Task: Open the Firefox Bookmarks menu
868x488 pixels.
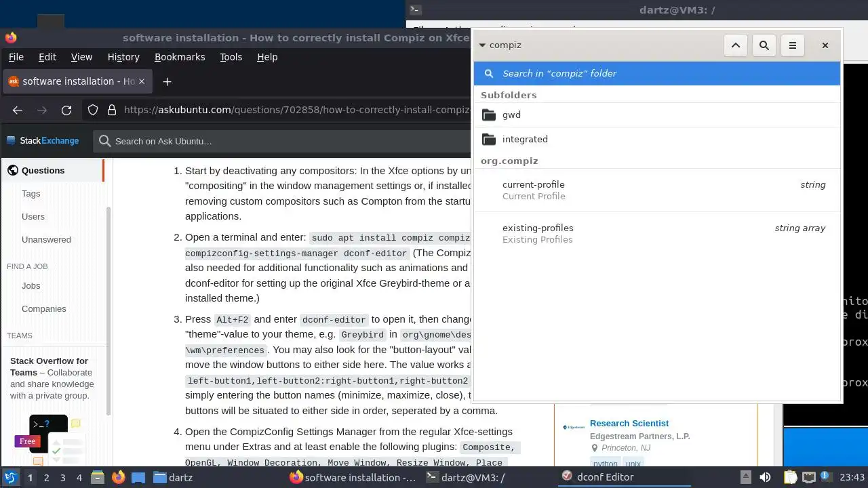Action: click(x=180, y=57)
